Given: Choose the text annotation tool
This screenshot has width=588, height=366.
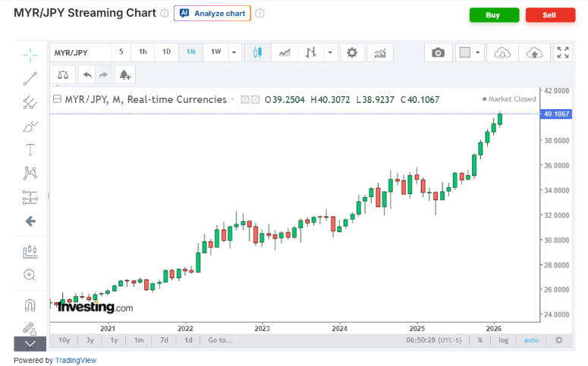Looking at the screenshot, I should pyautogui.click(x=30, y=149).
